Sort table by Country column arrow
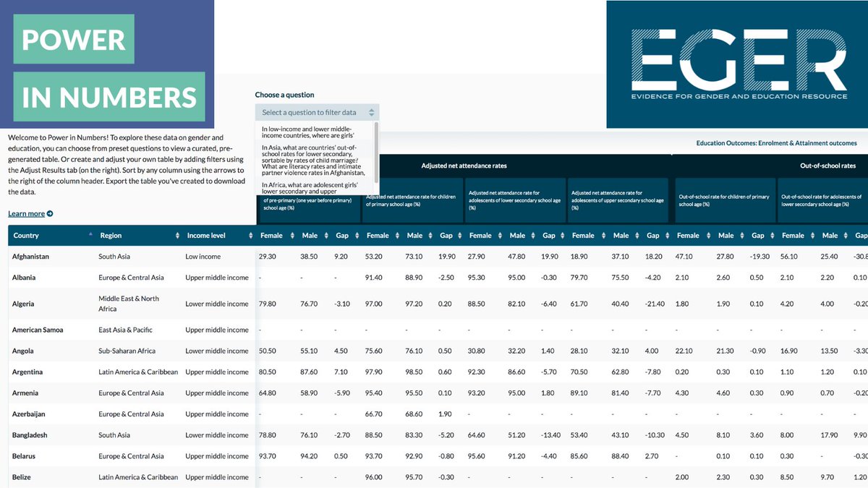Viewport: 868px width, 488px height. pyautogui.click(x=90, y=235)
